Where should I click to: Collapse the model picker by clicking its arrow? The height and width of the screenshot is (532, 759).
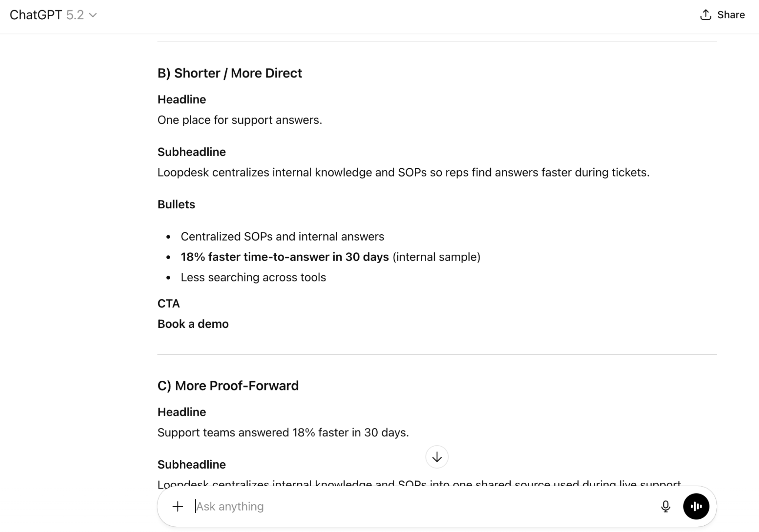[93, 16]
